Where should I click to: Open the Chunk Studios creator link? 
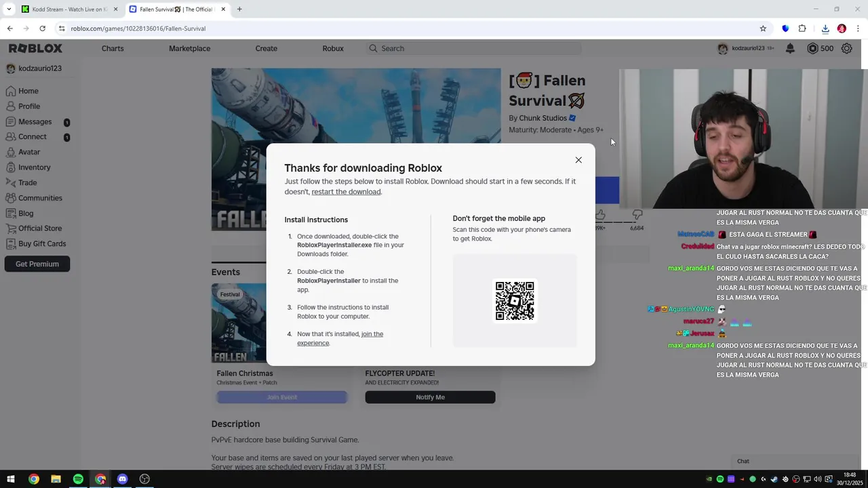[542, 118]
